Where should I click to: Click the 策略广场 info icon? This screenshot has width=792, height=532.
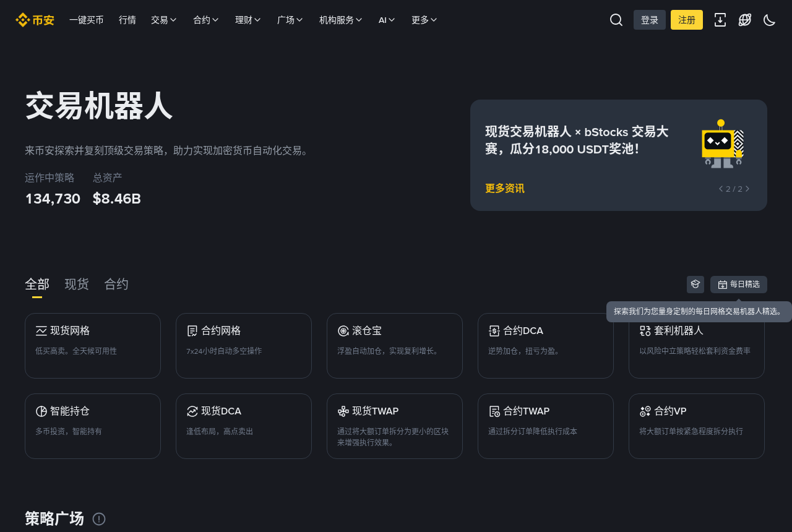(99, 519)
